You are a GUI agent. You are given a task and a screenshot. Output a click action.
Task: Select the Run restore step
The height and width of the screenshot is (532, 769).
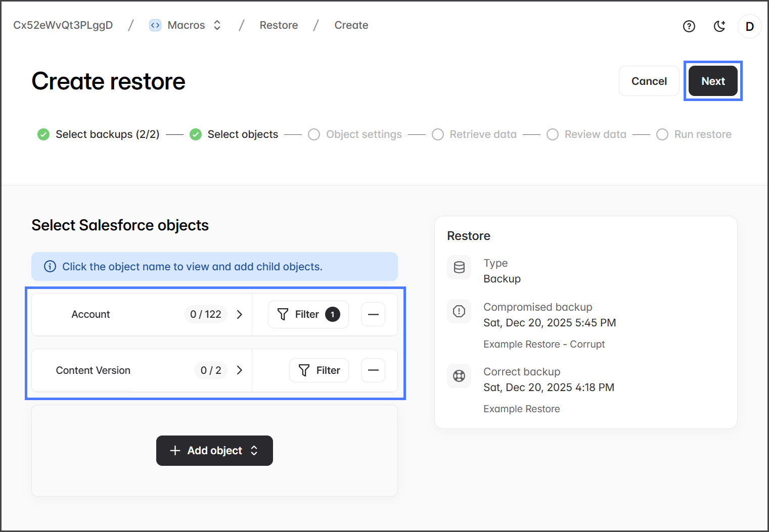click(x=694, y=134)
